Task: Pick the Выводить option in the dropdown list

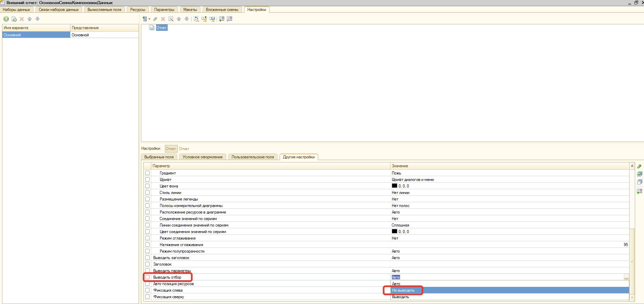Action: pyautogui.click(x=400, y=297)
